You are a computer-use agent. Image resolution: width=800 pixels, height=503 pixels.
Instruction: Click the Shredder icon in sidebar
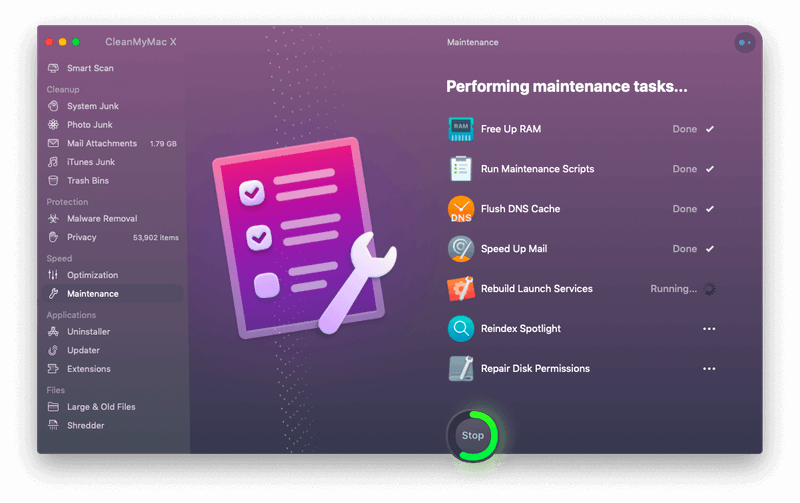(x=53, y=425)
